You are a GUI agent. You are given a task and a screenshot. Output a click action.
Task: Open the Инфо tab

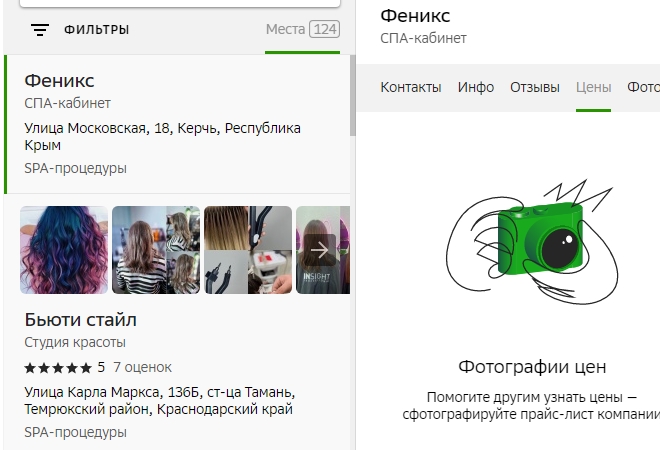(476, 87)
